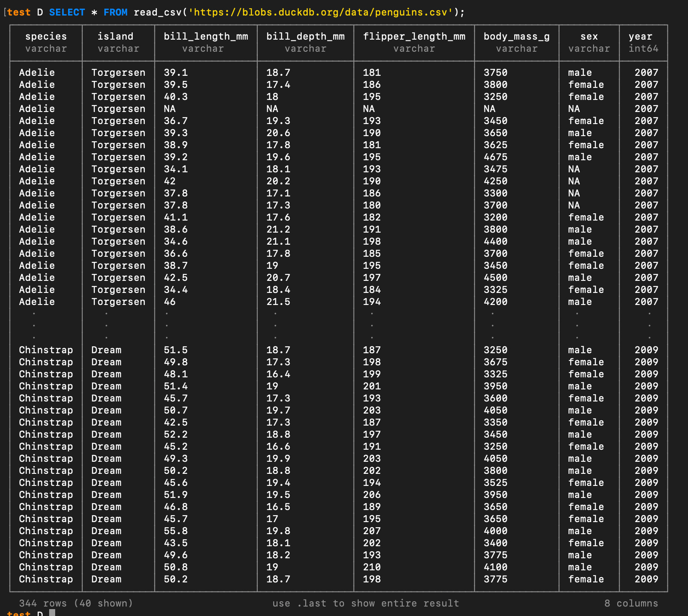Viewport: 688px width, 616px height.
Task: Click body mass value 3525
Action: (x=496, y=482)
